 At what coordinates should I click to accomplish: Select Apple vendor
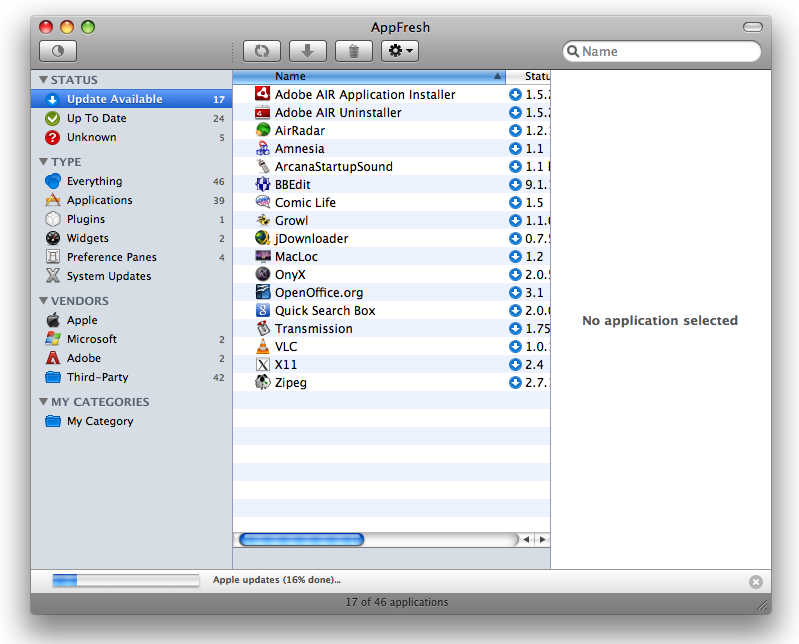click(x=131, y=320)
